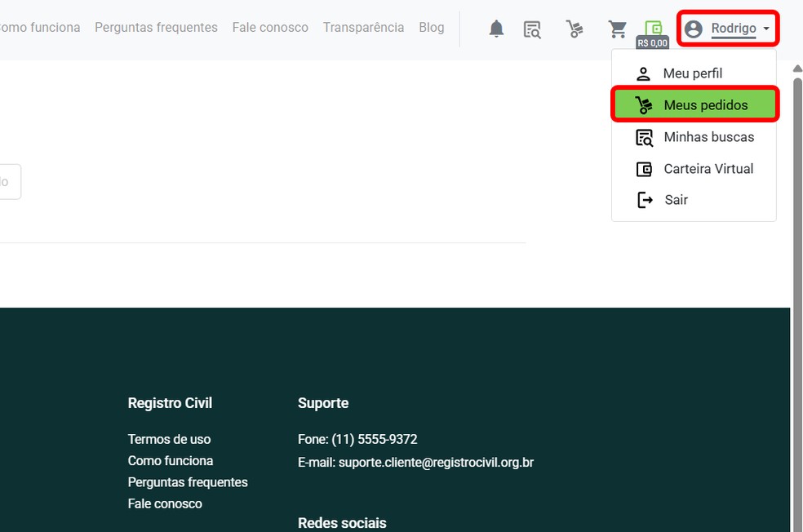Viewport: 803px width, 532px height.
Task: Open the shopping cart icon
Action: [x=618, y=27]
